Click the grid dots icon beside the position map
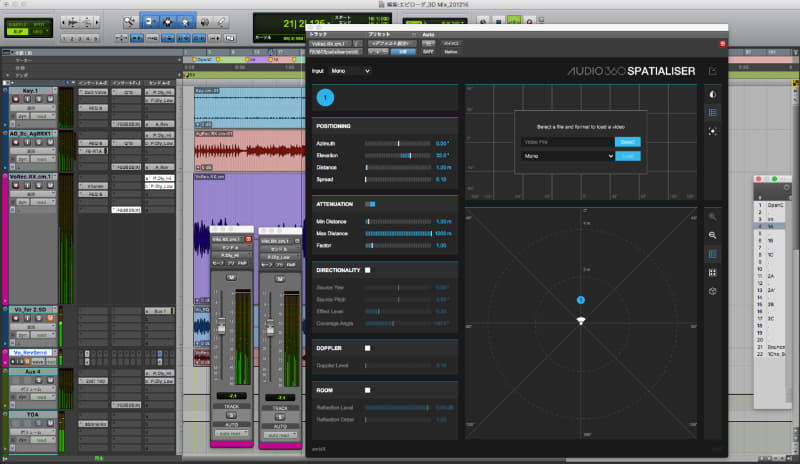Image resolution: width=800 pixels, height=464 pixels. [712, 273]
